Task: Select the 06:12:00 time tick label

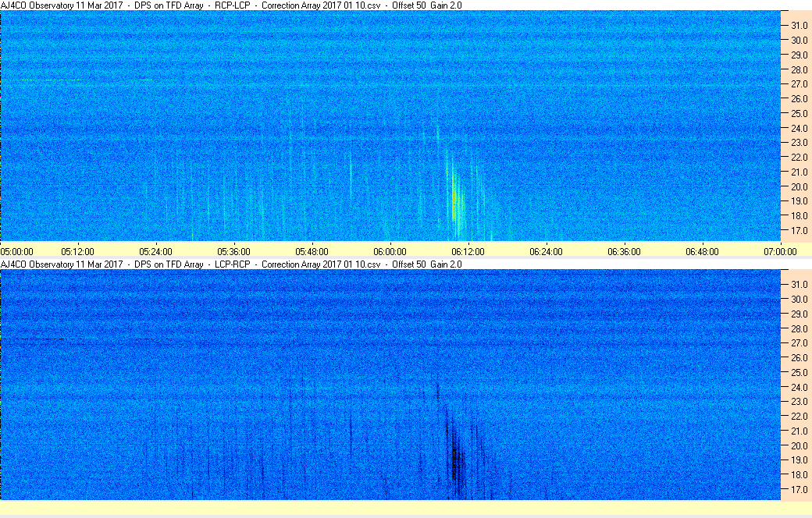Action: pos(468,251)
